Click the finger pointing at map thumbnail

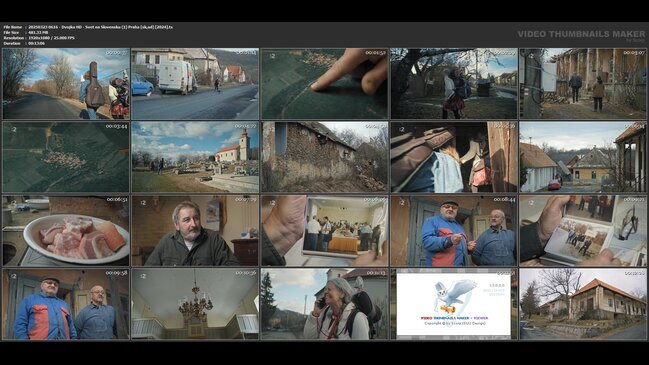click(324, 84)
